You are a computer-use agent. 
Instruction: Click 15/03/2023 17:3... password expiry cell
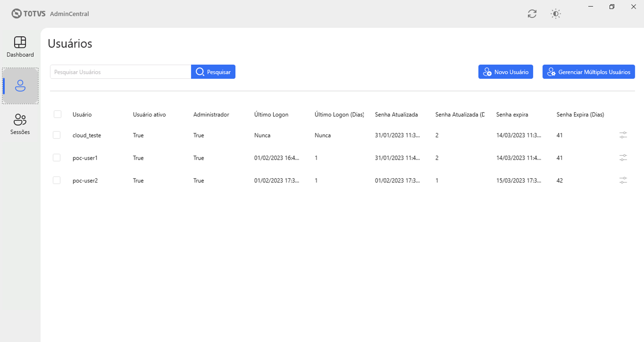[x=519, y=180]
